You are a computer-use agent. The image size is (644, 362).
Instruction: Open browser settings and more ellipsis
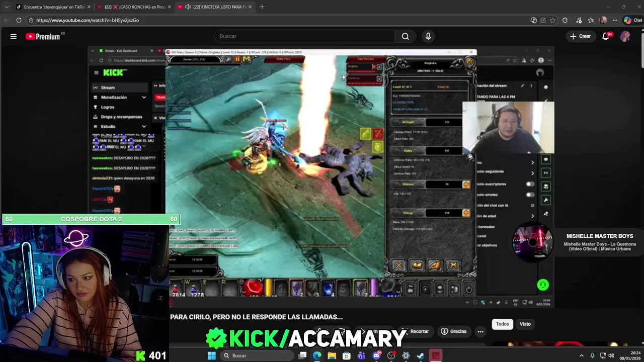[614, 20]
